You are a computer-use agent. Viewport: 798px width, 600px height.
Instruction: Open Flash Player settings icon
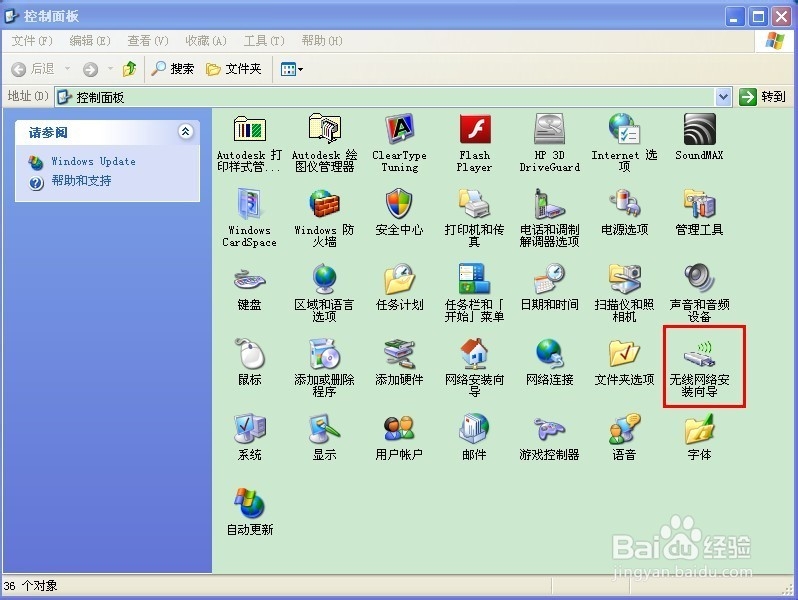474,129
